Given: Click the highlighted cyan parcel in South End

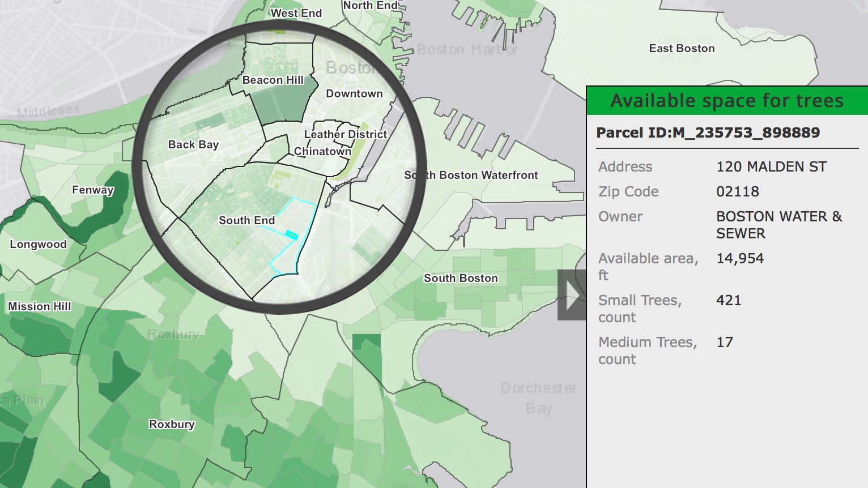Looking at the screenshot, I should coord(292,234).
